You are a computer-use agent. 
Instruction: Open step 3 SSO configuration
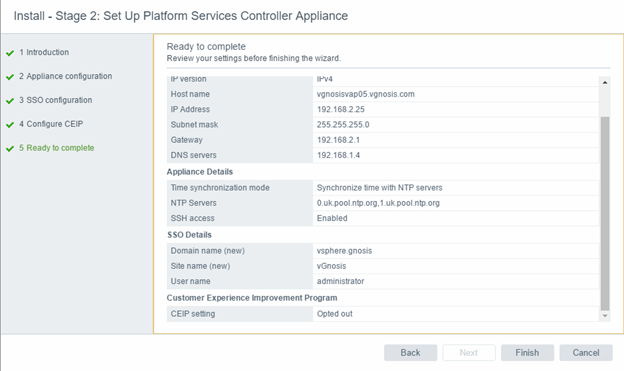pyautogui.click(x=55, y=100)
